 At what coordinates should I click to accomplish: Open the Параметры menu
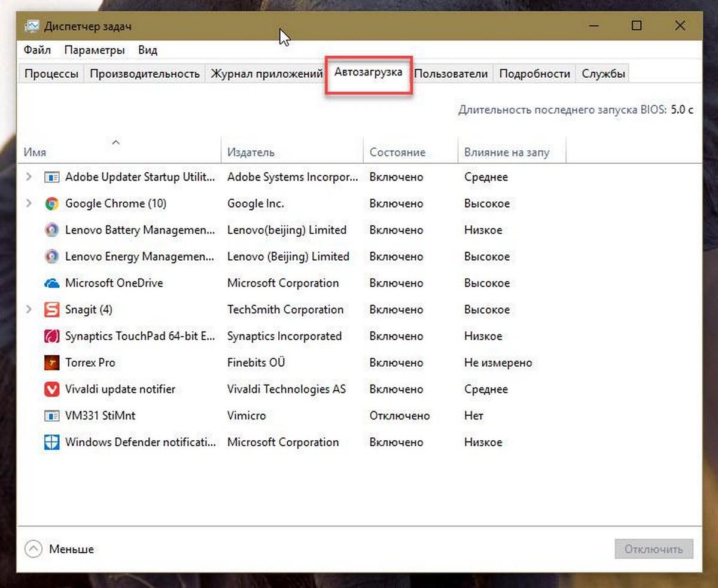click(x=95, y=50)
